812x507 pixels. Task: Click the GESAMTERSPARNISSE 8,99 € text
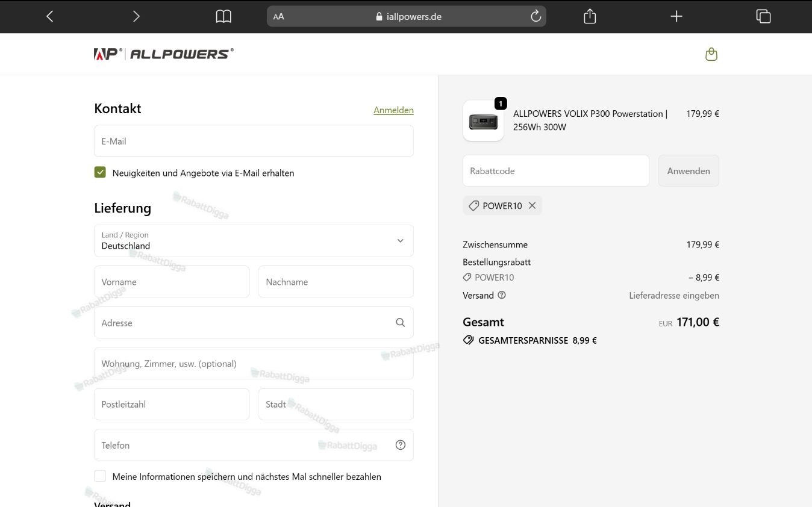pos(537,340)
